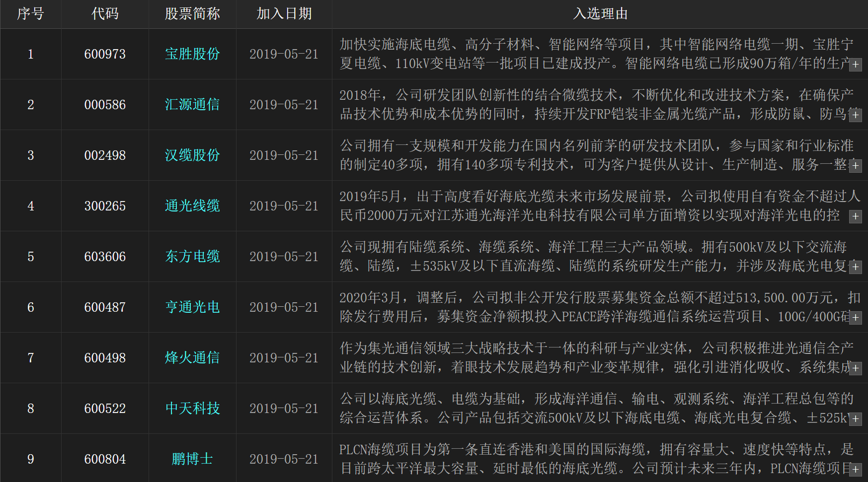Expand the reason text for 汉缆股份 row

point(855,166)
